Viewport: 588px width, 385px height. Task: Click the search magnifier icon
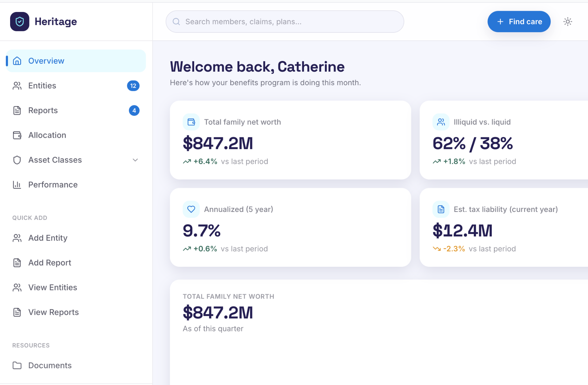[176, 22]
